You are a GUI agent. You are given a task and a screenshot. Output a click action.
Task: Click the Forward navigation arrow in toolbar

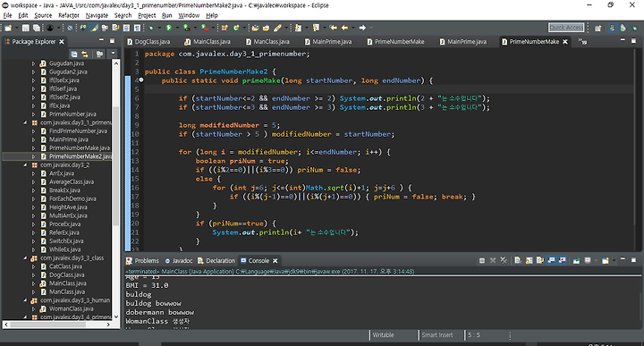362,28
